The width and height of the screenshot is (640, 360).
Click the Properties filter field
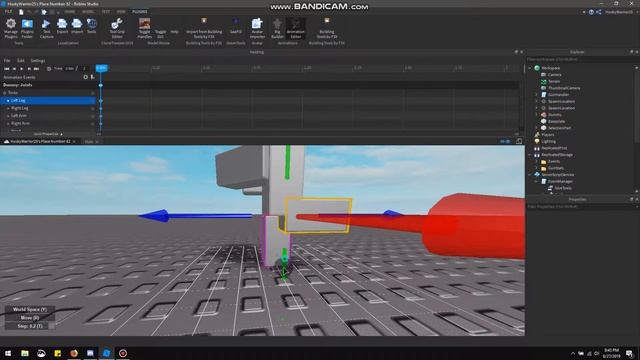[582, 207]
